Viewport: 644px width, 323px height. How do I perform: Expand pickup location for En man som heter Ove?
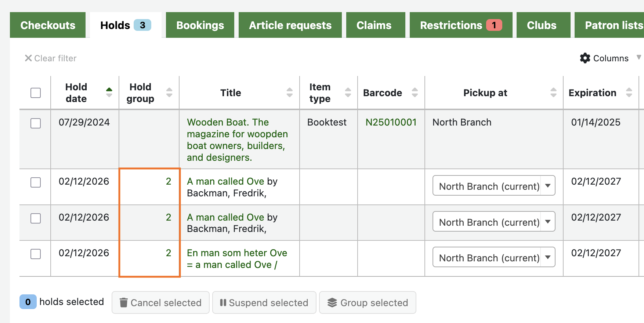pos(493,257)
